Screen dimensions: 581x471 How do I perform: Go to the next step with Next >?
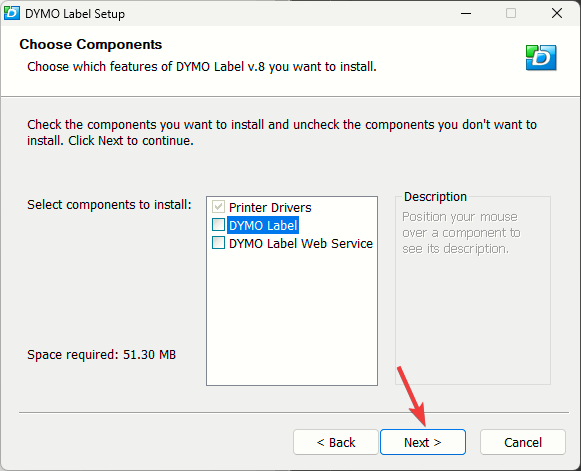pos(423,442)
